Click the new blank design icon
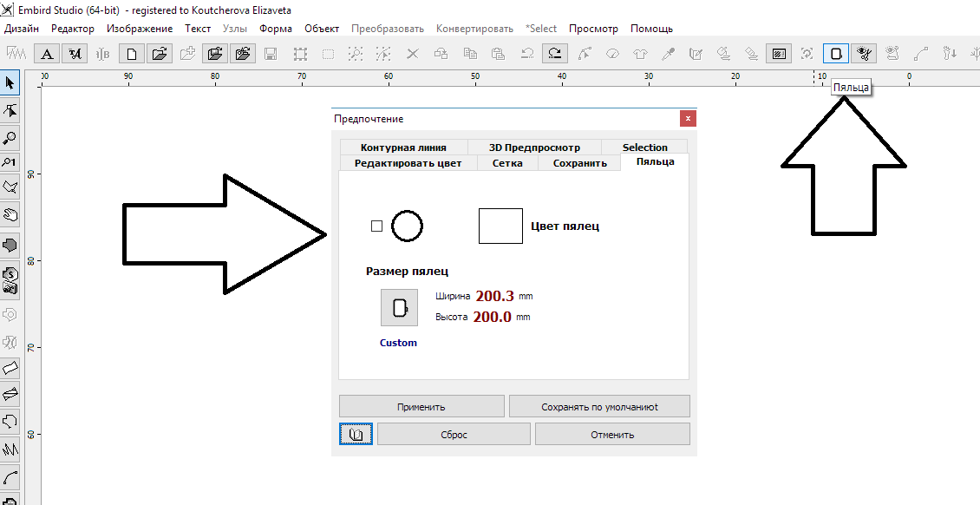The height and width of the screenshot is (505, 980). [131, 54]
